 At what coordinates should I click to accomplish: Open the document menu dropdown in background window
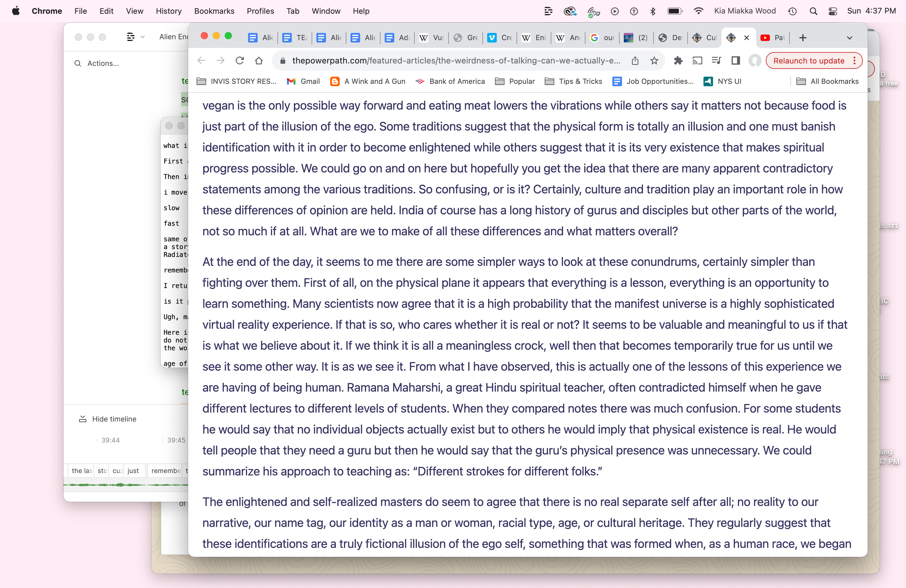pyautogui.click(x=135, y=37)
